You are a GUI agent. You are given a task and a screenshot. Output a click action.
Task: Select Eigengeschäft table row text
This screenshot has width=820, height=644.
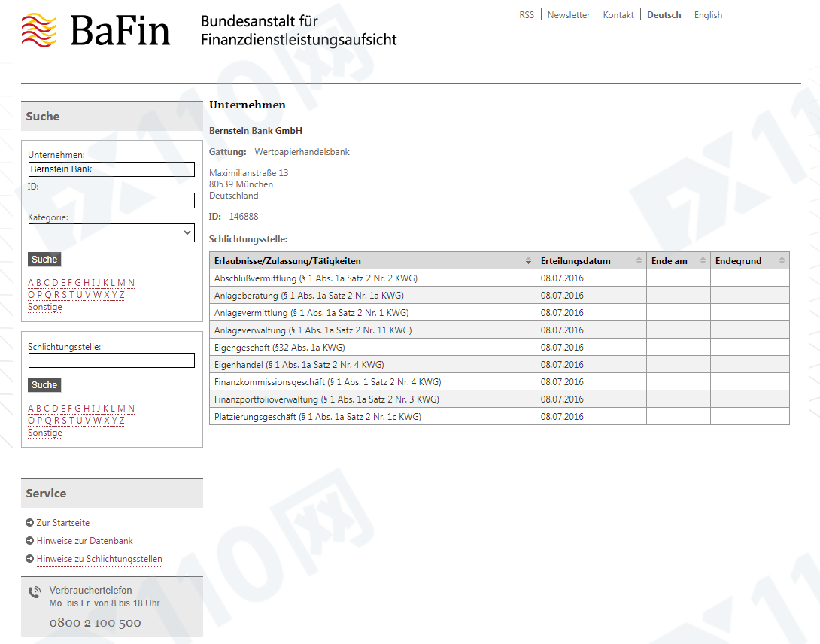click(x=279, y=348)
